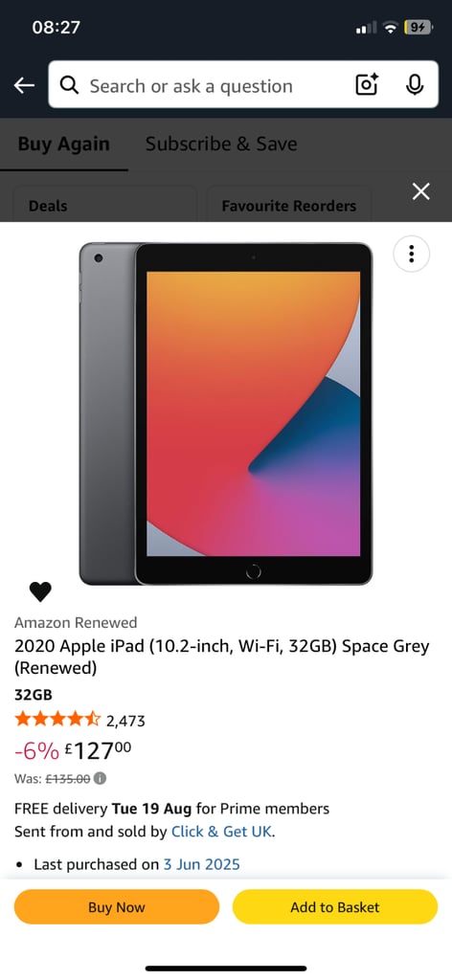Select the Favourite Reorders filter chip

(x=289, y=205)
